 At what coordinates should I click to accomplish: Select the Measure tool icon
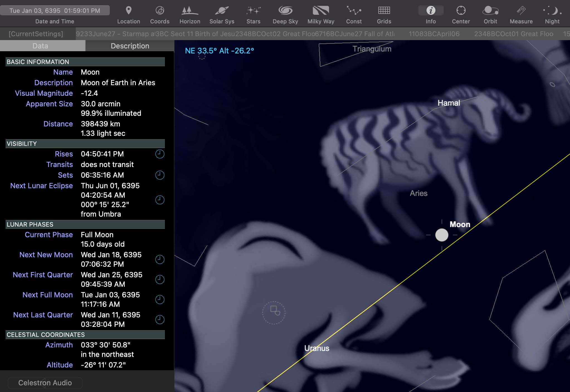click(x=521, y=11)
